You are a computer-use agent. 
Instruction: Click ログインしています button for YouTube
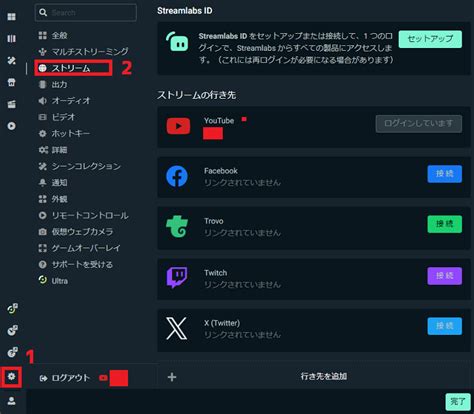click(x=419, y=124)
